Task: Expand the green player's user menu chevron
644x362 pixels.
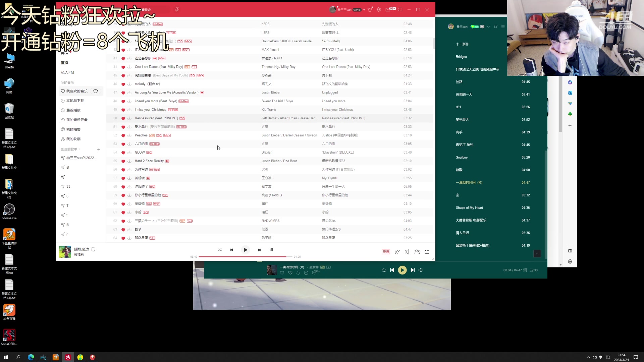Action: [488, 26]
